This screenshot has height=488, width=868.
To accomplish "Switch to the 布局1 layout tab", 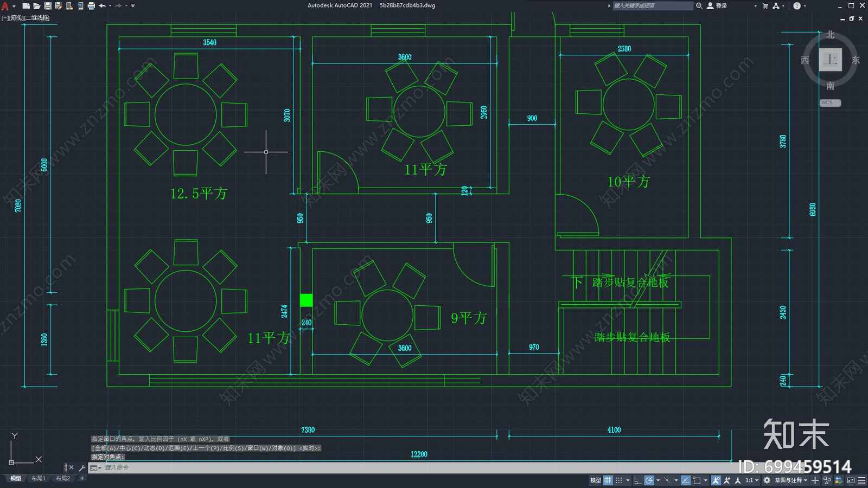I will [x=38, y=478].
